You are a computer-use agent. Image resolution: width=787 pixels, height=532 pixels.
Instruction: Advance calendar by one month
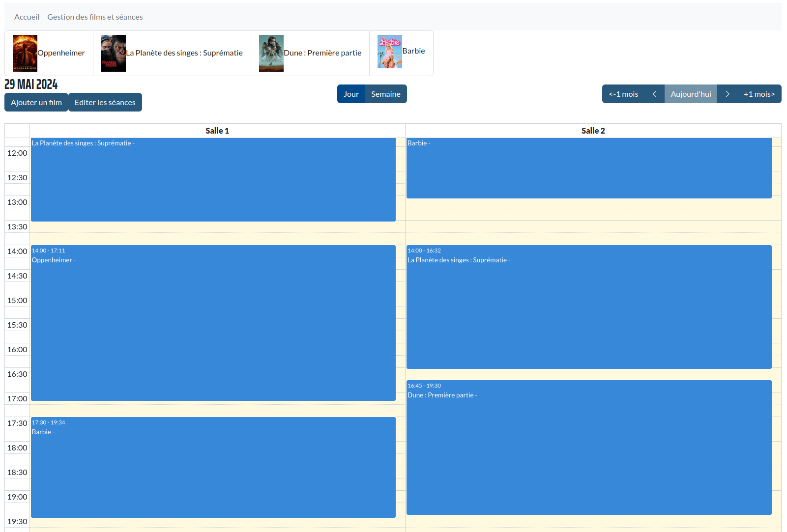tap(758, 94)
